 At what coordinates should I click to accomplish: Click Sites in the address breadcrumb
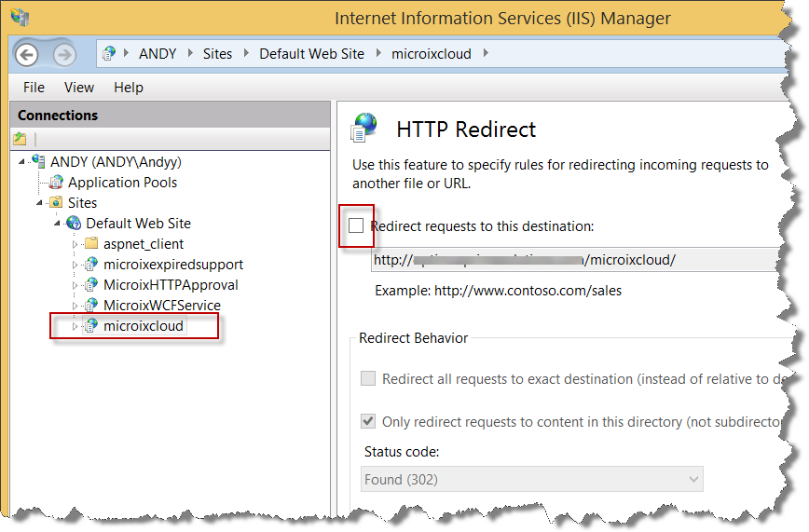tap(217, 54)
